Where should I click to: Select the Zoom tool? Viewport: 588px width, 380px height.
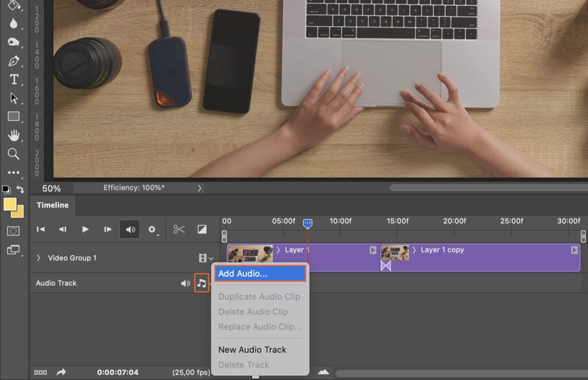click(14, 153)
